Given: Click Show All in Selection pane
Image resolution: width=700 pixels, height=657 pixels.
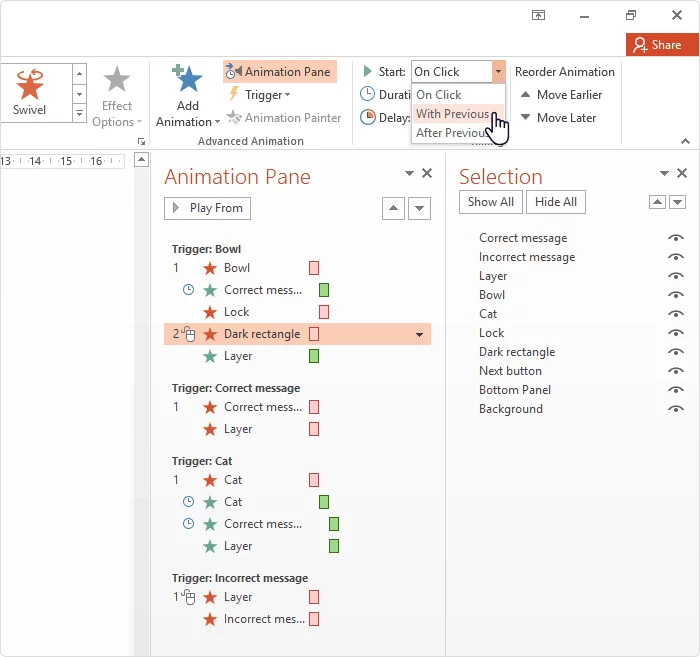Looking at the screenshot, I should [491, 202].
